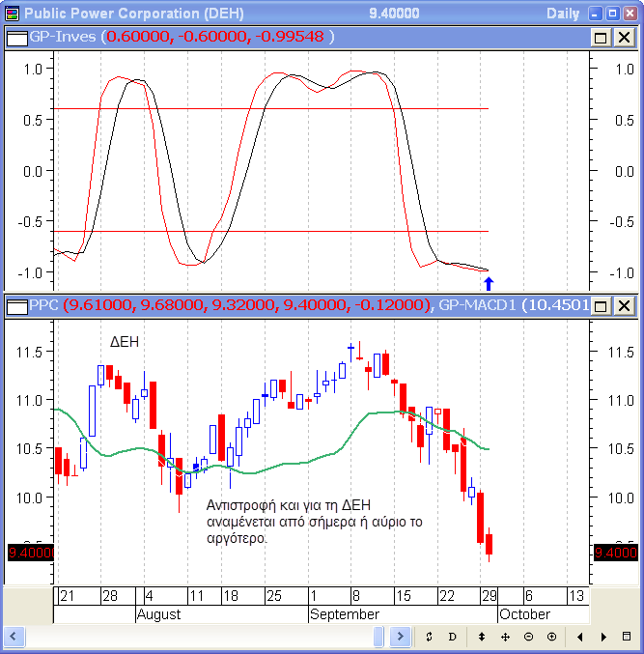The width and height of the screenshot is (644, 654).
Task: Open the chart list icon at bottom right
Action: point(627,638)
